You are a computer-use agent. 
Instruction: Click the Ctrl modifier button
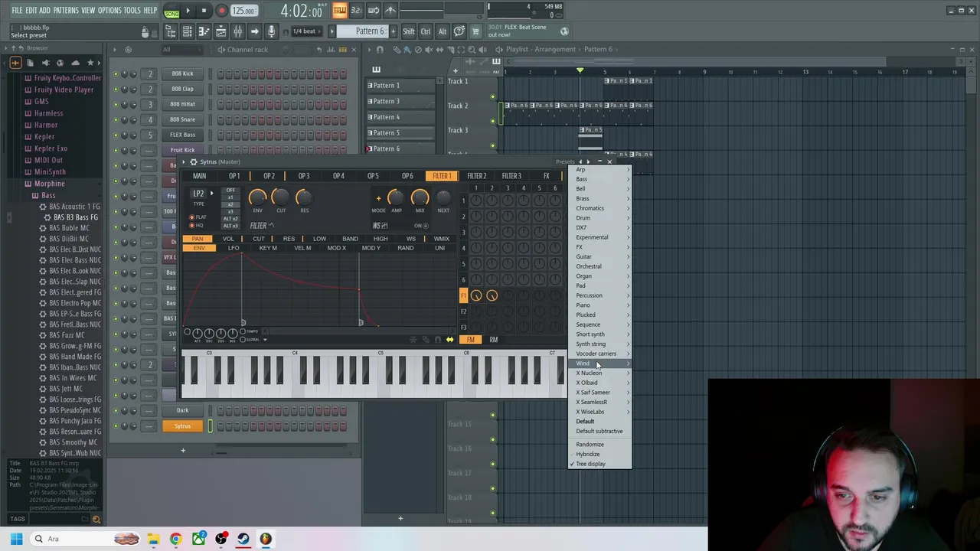[x=426, y=31]
